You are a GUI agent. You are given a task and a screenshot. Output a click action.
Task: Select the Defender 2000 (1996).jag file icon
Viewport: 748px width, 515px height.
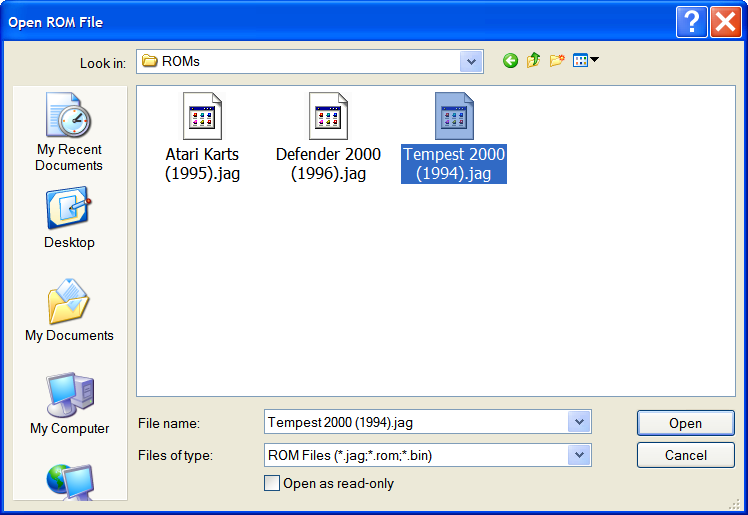[x=328, y=116]
